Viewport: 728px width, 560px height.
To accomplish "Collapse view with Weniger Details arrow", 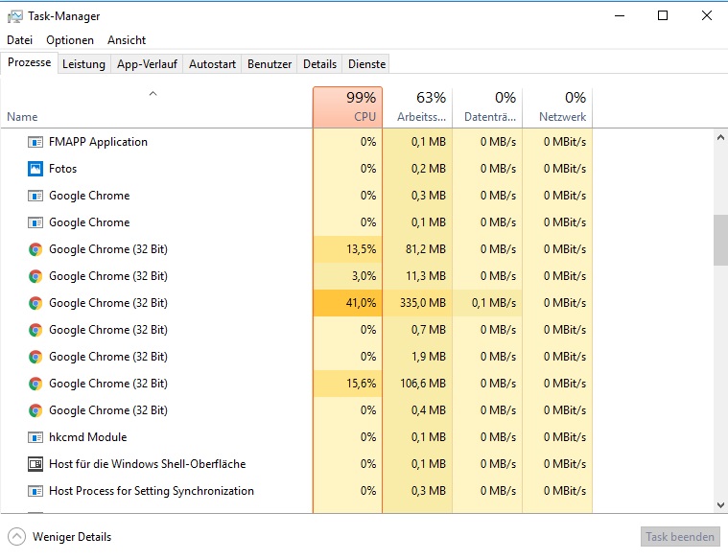I will 16,537.
